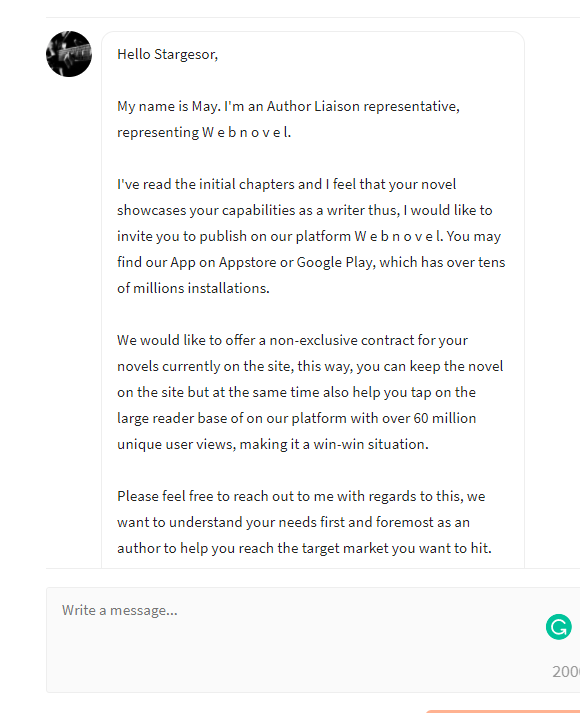Click the phrase 'win-win situation'
Image resolution: width=580 pixels, height=713 pixels.
(x=370, y=444)
